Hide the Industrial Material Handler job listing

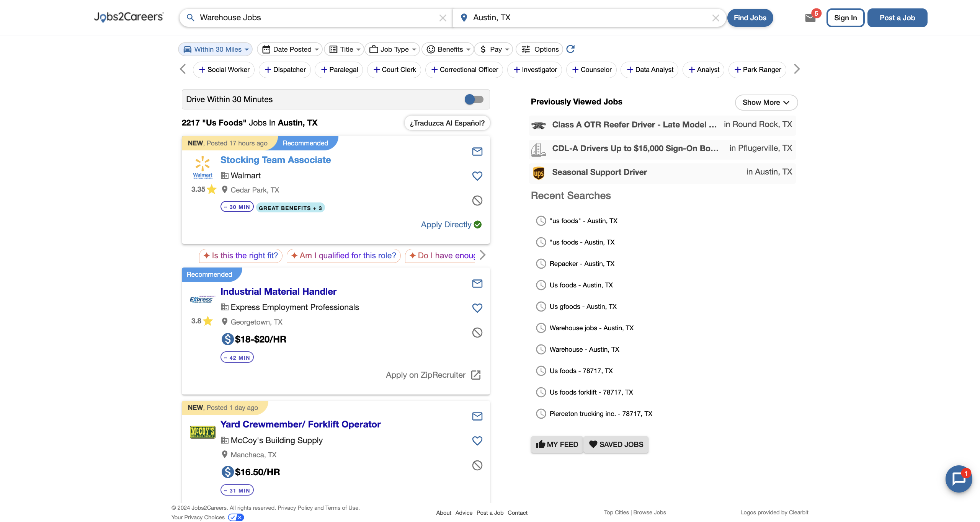point(477,333)
